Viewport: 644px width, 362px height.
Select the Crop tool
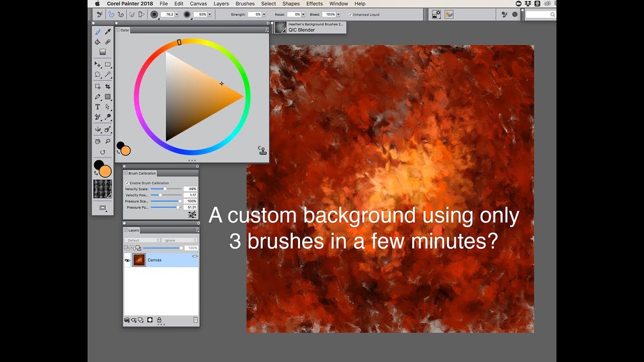click(108, 86)
